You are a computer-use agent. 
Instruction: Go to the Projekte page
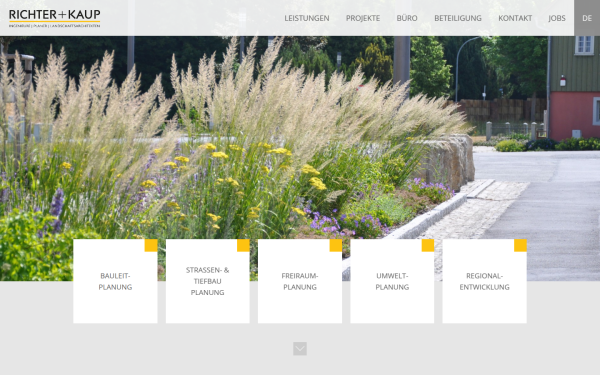363,18
